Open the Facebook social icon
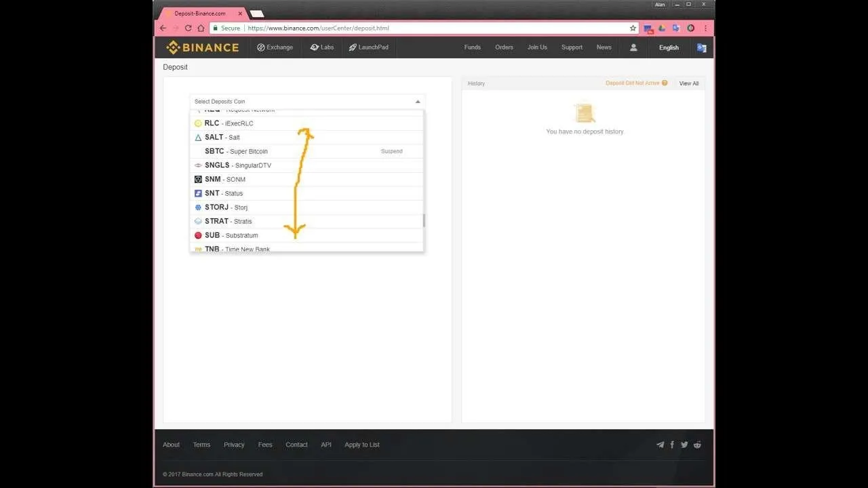 click(672, 445)
